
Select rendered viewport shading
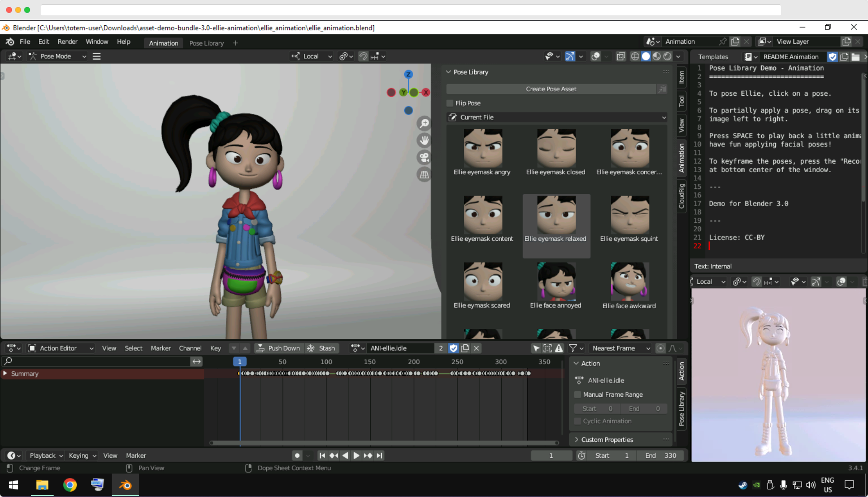point(667,56)
